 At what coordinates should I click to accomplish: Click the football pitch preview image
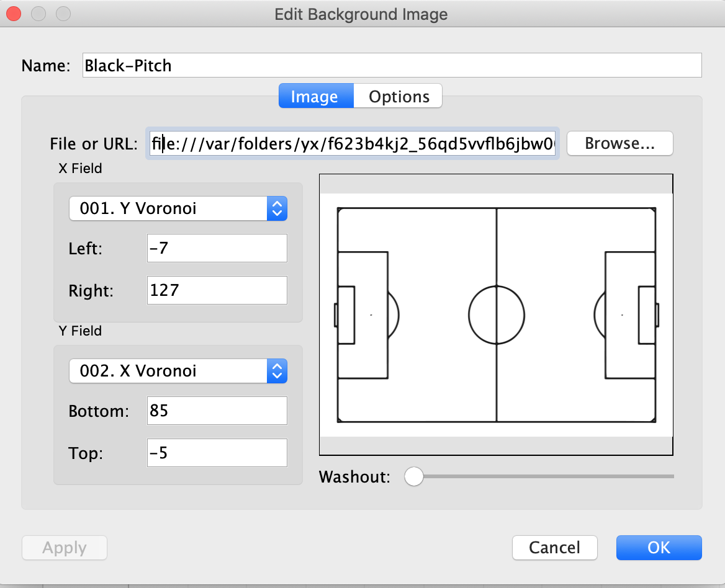click(x=496, y=314)
